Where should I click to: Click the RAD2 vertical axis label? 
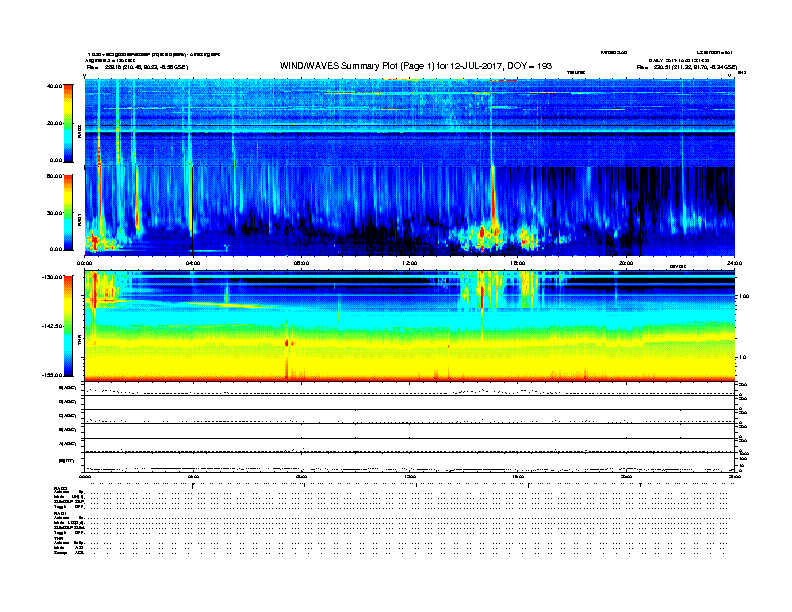tap(79, 131)
